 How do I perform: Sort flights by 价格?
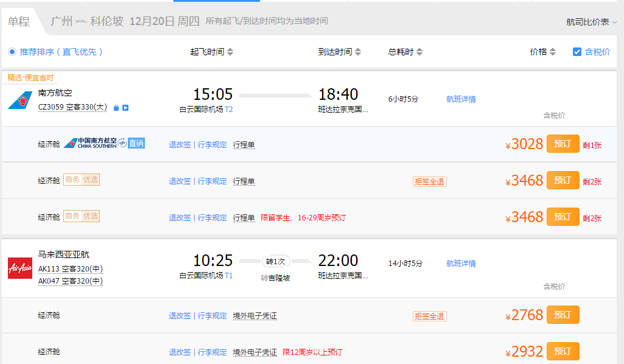pos(543,52)
